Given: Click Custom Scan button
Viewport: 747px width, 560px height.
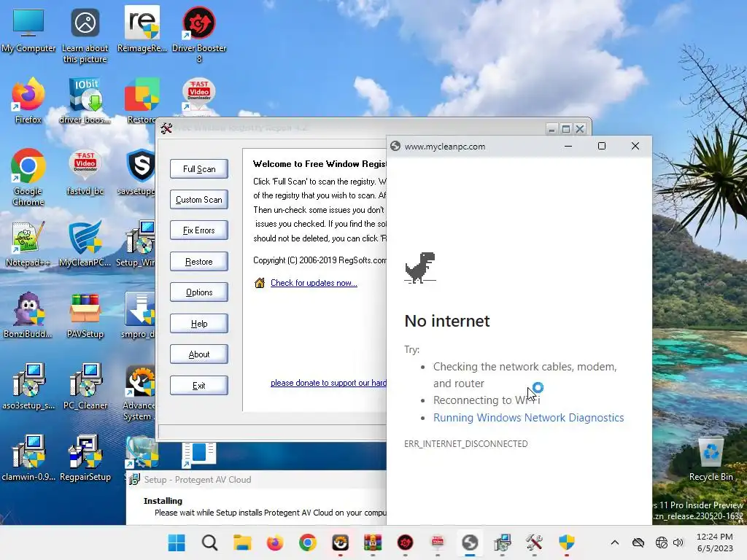Looking at the screenshot, I should coord(199,200).
